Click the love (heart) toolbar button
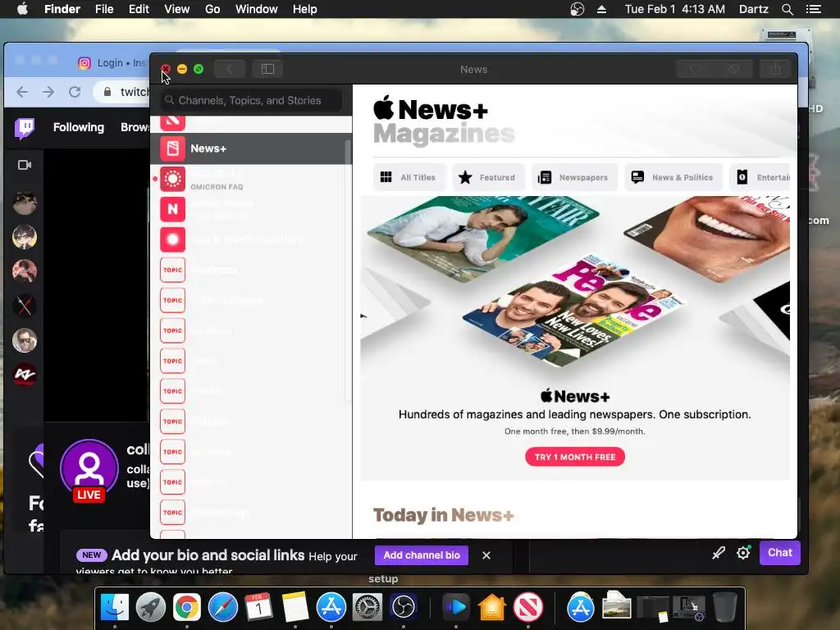 (696, 69)
